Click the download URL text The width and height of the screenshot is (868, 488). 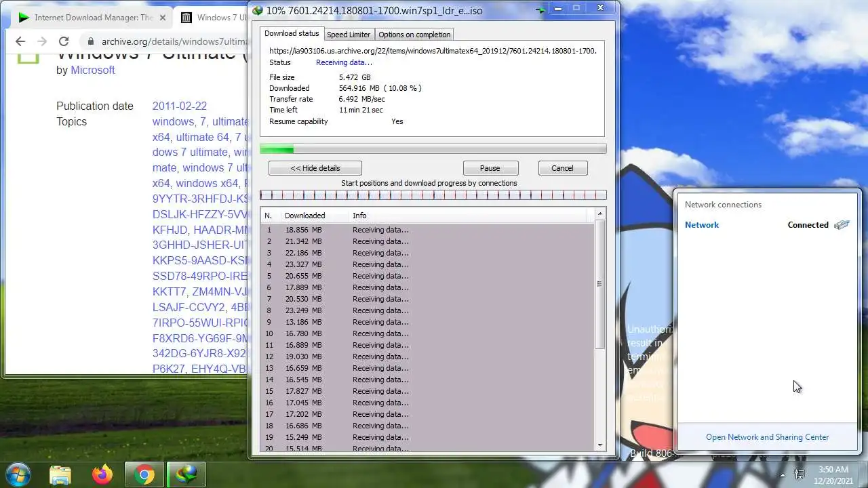(x=433, y=51)
